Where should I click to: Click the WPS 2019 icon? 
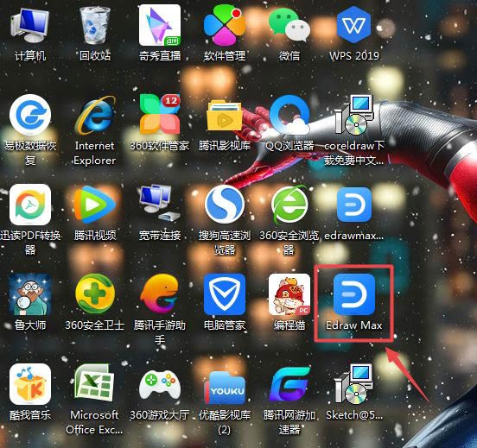coord(353,25)
